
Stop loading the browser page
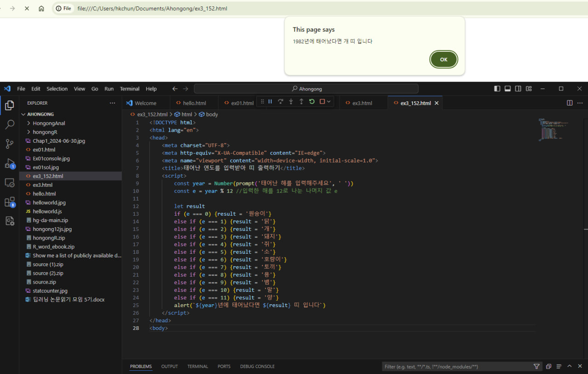point(27,8)
